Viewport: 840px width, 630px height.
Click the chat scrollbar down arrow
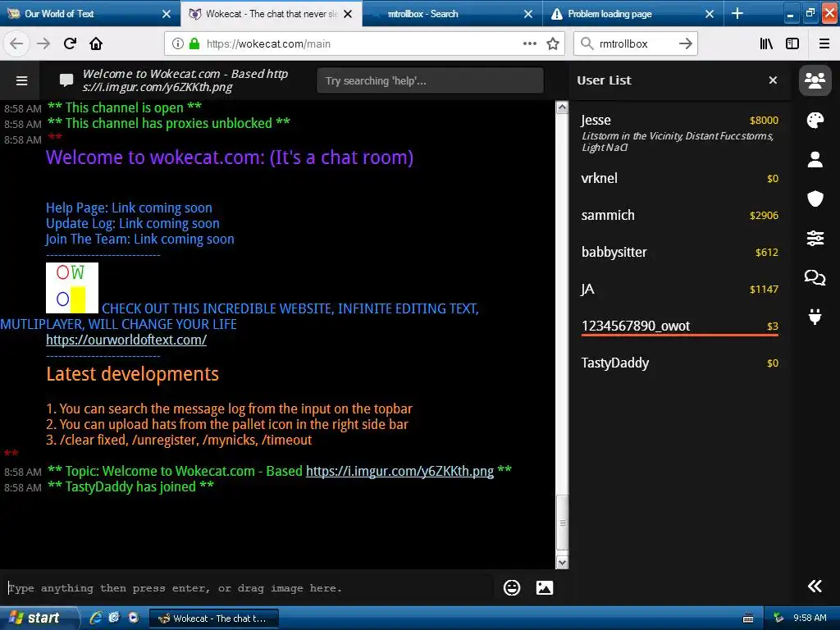coord(562,562)
